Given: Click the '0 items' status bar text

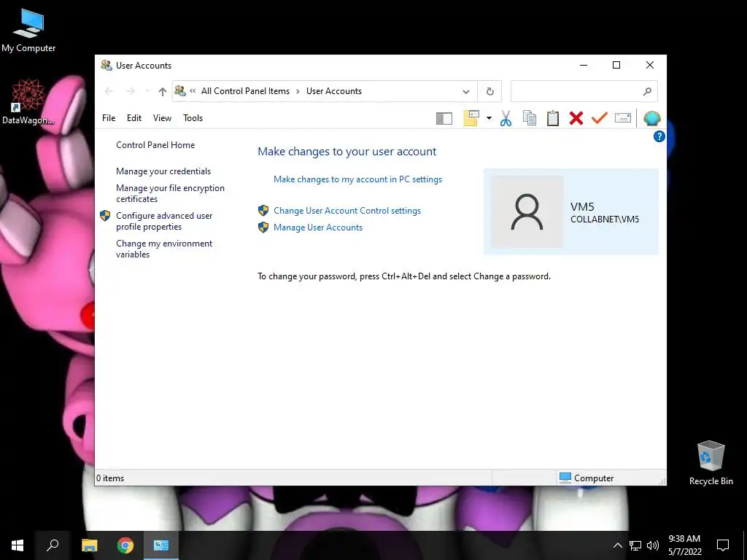Looking at the screenshot, I should 110,478.
